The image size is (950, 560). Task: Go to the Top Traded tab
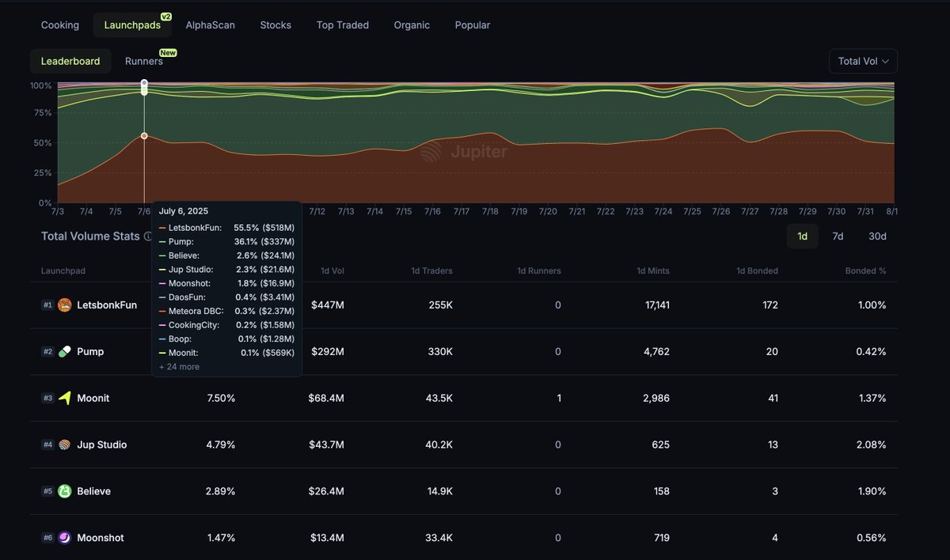343,25
